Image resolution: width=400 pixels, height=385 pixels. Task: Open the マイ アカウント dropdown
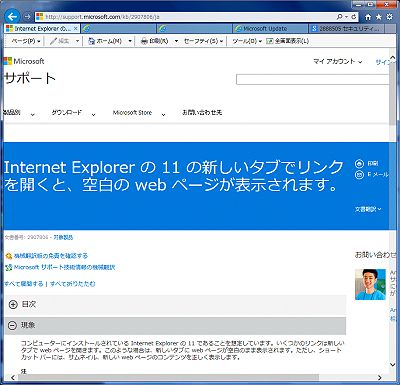click(337, 61)
